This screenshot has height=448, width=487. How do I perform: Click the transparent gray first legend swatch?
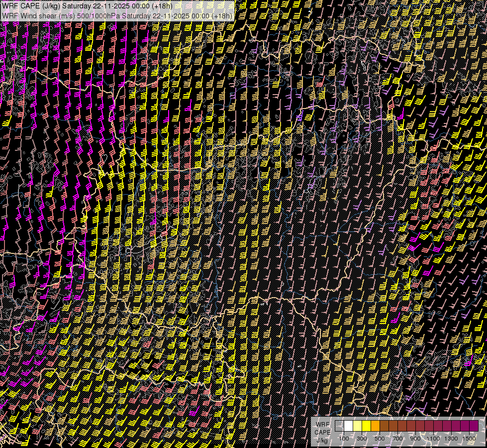(339, 426)
